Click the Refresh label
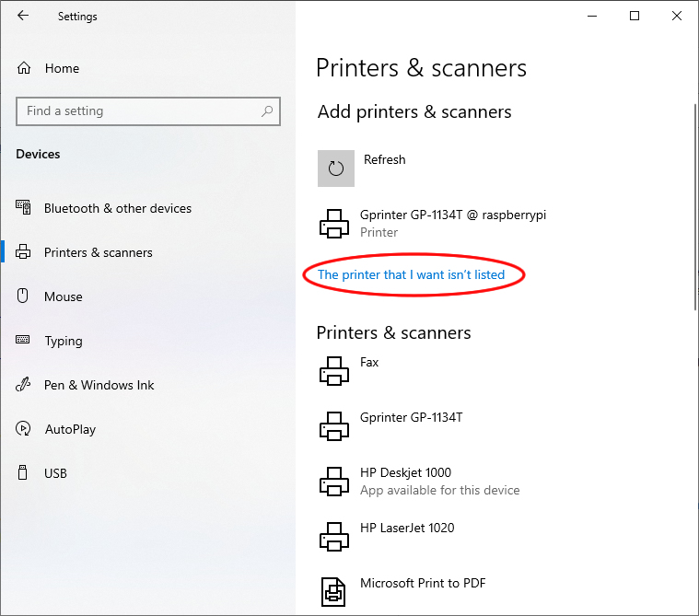The width and height of the screenshot is (699, 616). pyautogui.click(x=385, y=159)
